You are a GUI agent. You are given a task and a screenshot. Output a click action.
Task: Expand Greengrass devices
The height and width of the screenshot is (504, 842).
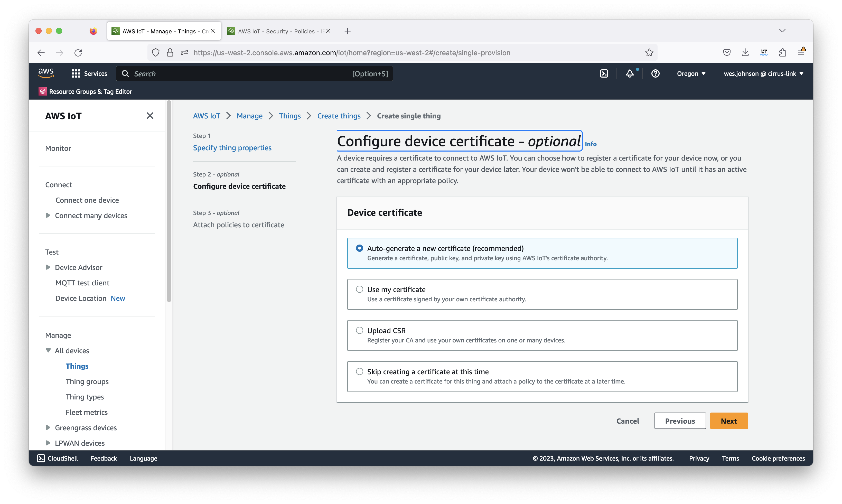click(x=48, y=428)
